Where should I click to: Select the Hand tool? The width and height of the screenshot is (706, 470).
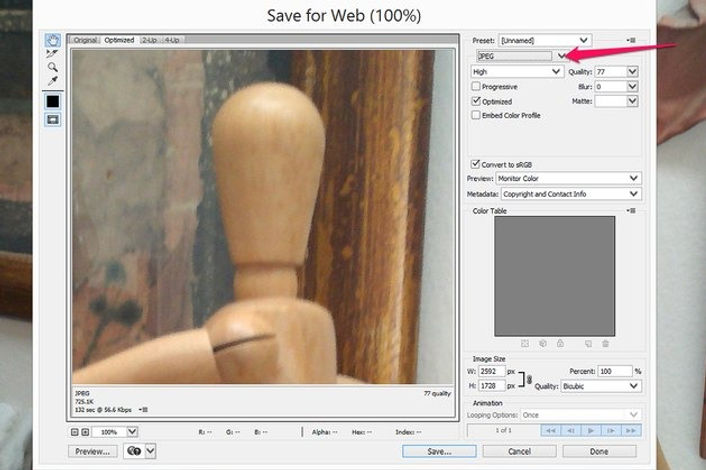[x=53, y=40]
